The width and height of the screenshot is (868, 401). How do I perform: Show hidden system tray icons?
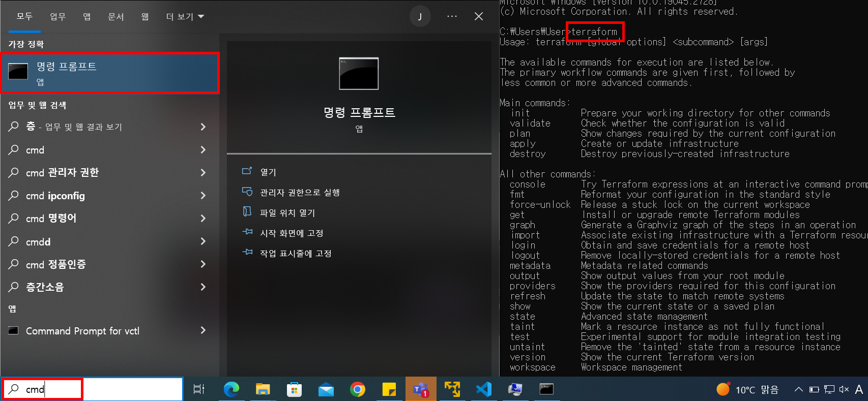pyautogui.click(x=798, y=390)
